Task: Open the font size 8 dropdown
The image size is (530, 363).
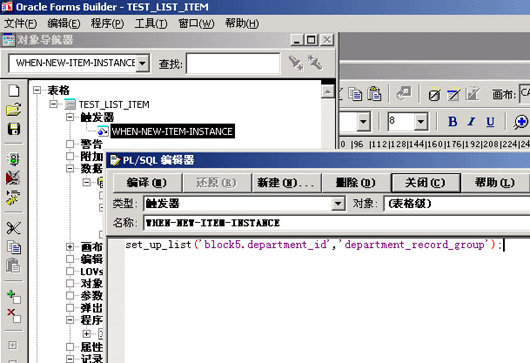Action: tap(420, 121)
